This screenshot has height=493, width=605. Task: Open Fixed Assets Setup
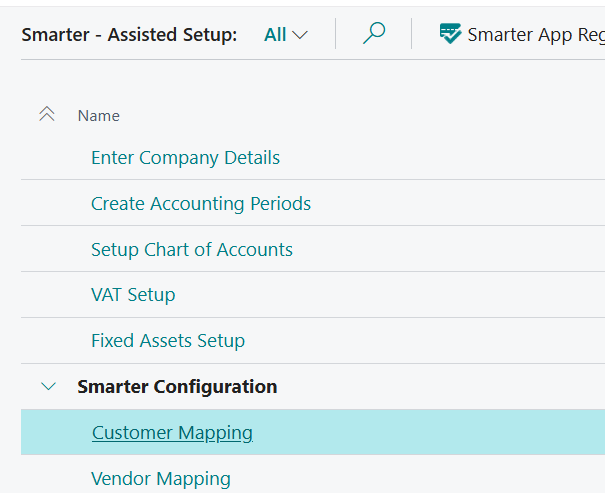pyautogui.click(x=168, y=341)
